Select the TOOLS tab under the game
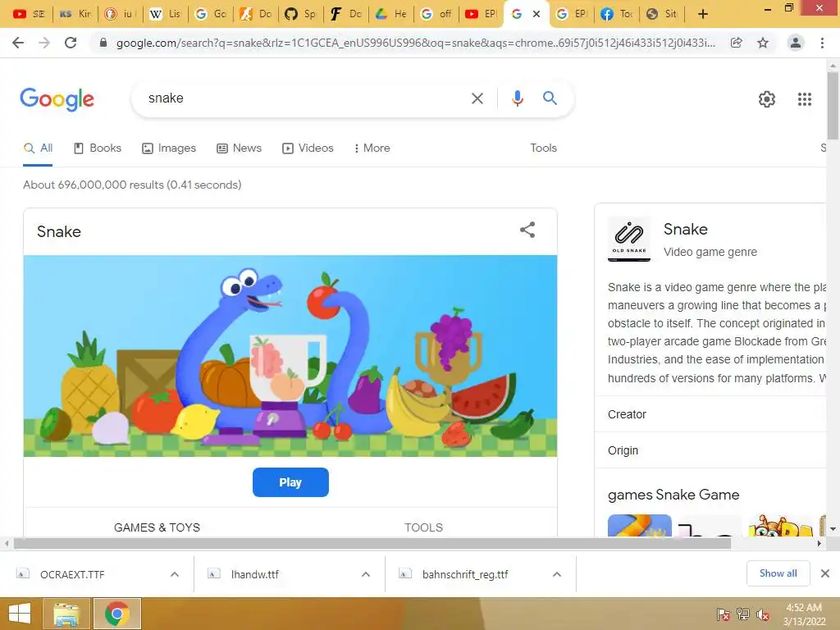 click(x=424, y=527)
